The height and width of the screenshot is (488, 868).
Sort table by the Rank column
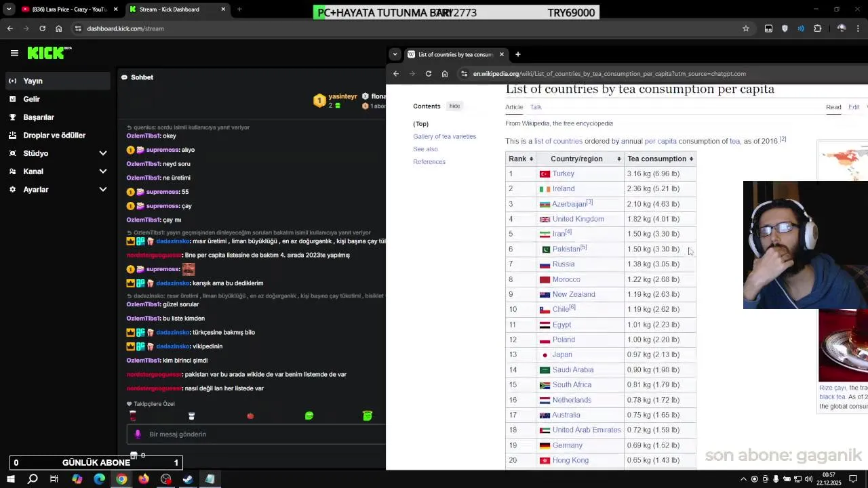click(521, 159)
